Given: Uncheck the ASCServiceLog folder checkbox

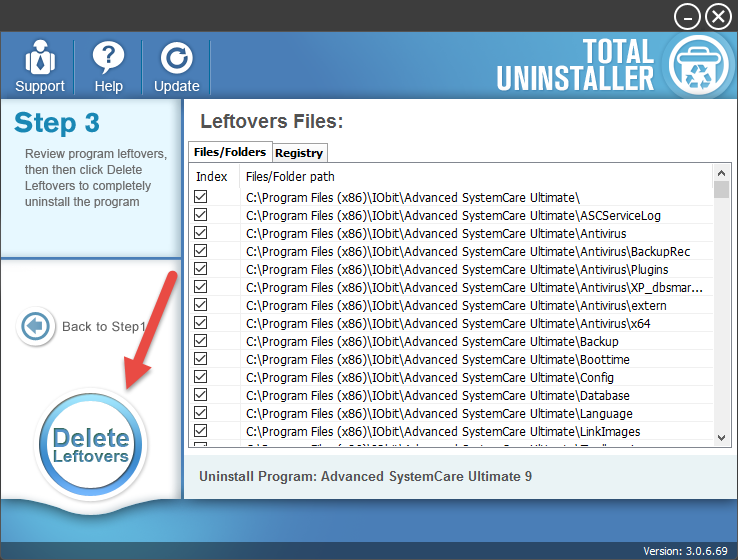Looking at the screenshot, I should click(x=201, y=215).
